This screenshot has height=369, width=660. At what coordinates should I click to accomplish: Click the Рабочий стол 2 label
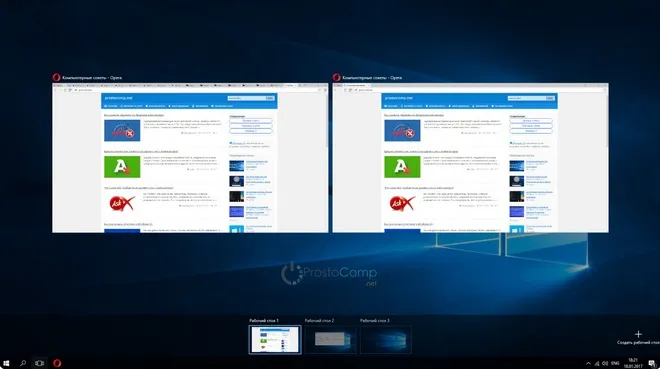pos(319,321)
